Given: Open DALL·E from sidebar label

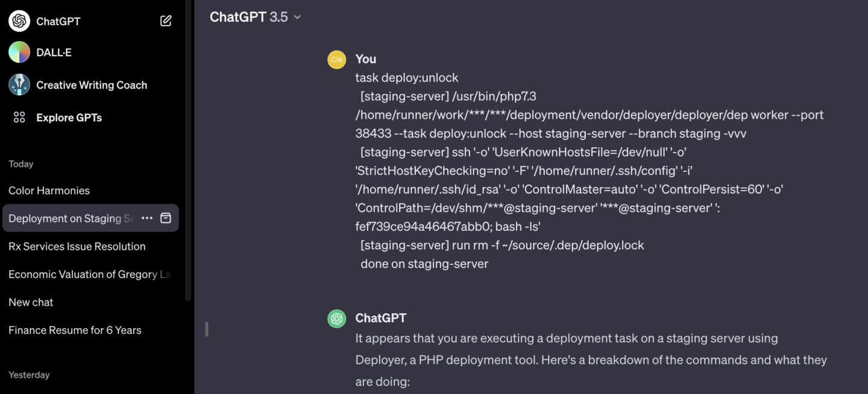Looking at the screenshot, I should 54,52.
